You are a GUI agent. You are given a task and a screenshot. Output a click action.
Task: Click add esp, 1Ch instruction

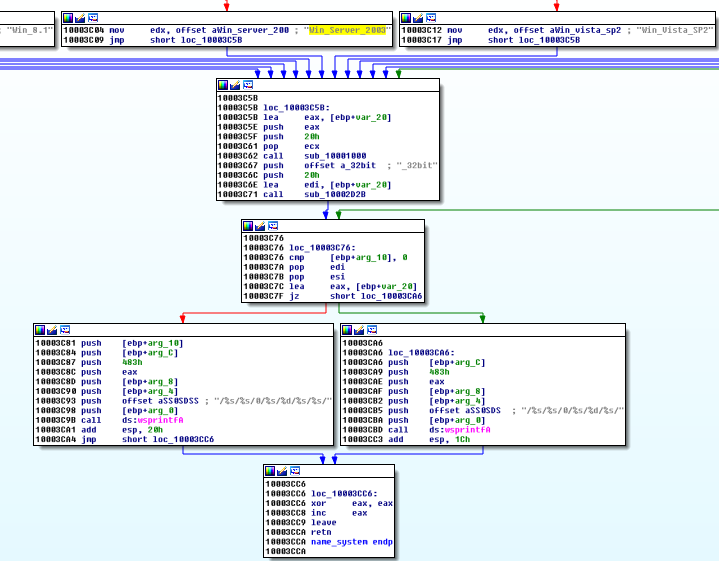429,439
